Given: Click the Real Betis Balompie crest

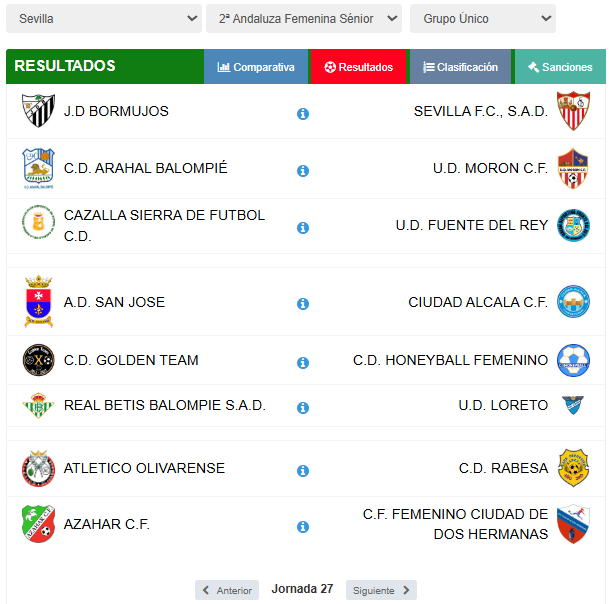Looking at the screenshot, I should click(x=38, y=405).
